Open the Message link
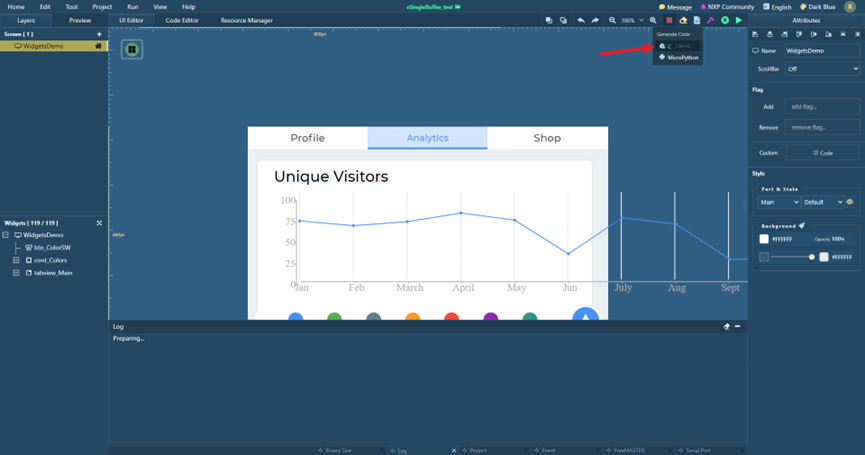 pos(675,7)
